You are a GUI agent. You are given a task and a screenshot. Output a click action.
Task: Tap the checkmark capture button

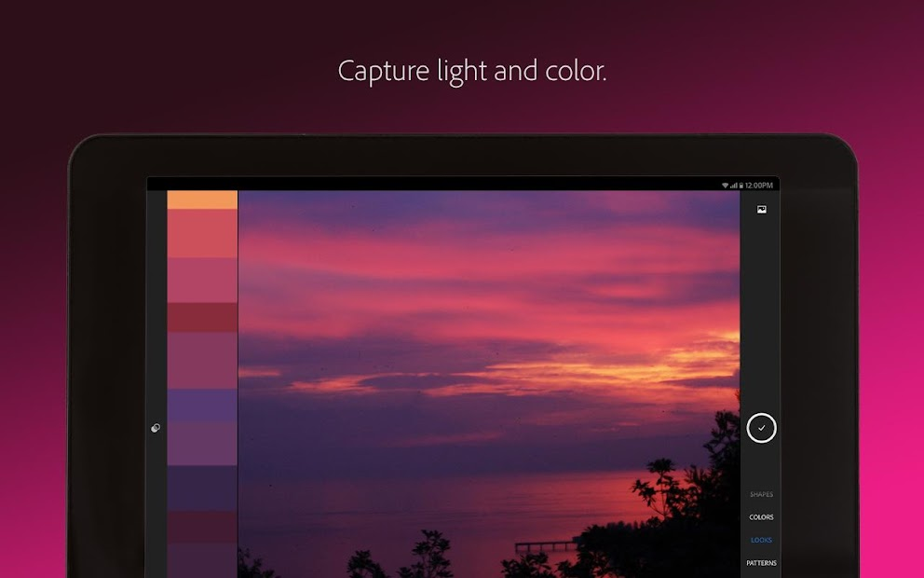pos(761,428)
